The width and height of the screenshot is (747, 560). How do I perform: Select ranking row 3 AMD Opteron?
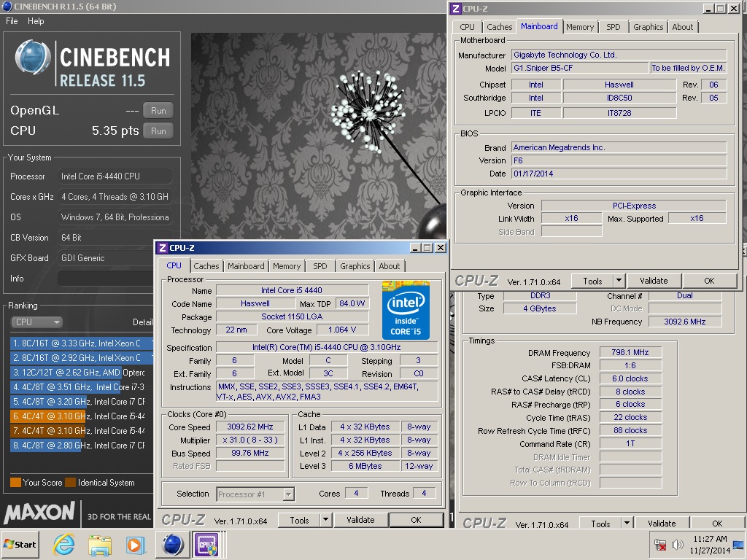[81, 373]
